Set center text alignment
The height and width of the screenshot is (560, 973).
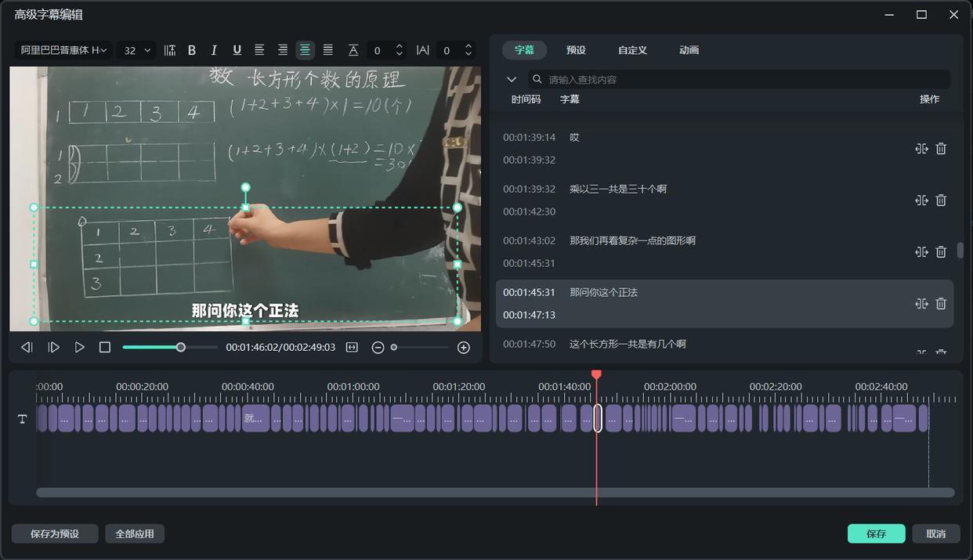(305, 50)
